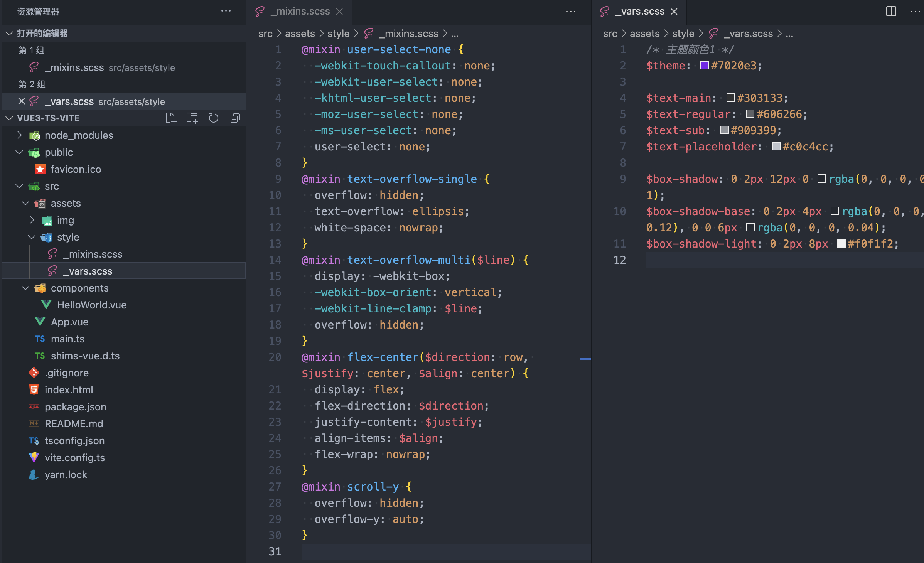Collapse all folders in the explorer
The image size is (924, 563).
click(235, 118)
